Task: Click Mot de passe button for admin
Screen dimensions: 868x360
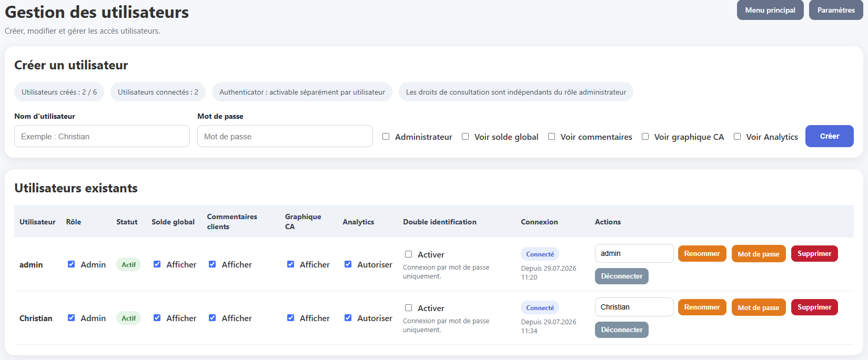Action: [759, 253]
